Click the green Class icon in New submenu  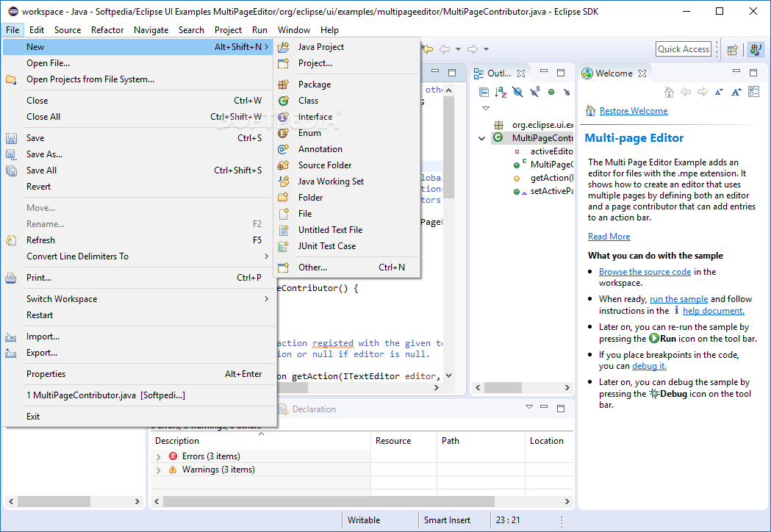pyautogui.click(x=283, y=101)
